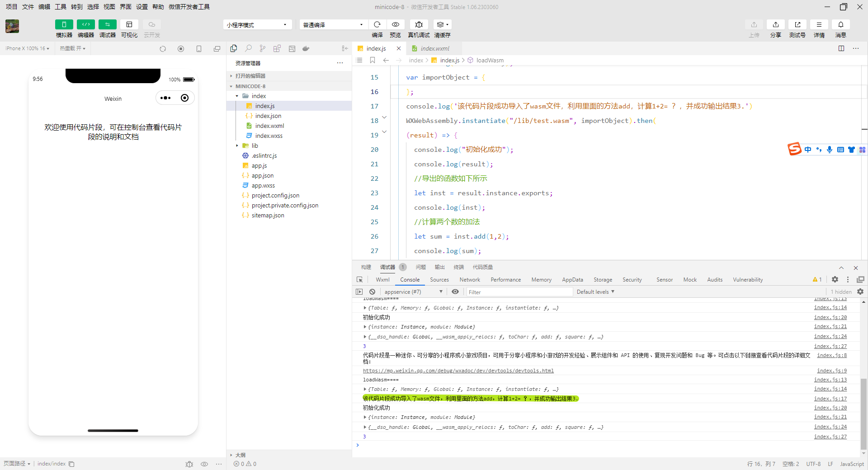Click the 上传 upload icon
Viewport: 868px width, 470px height.
pos(754,24)
